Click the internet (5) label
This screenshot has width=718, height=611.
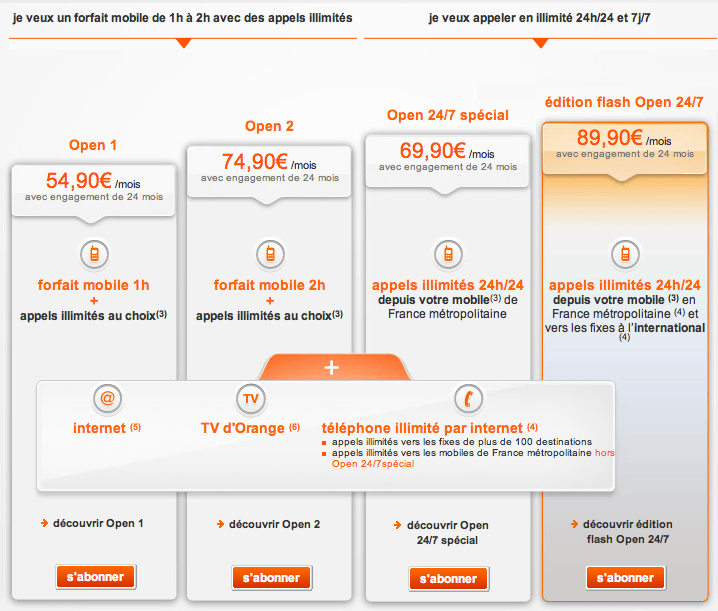click(x=107, y=428)
